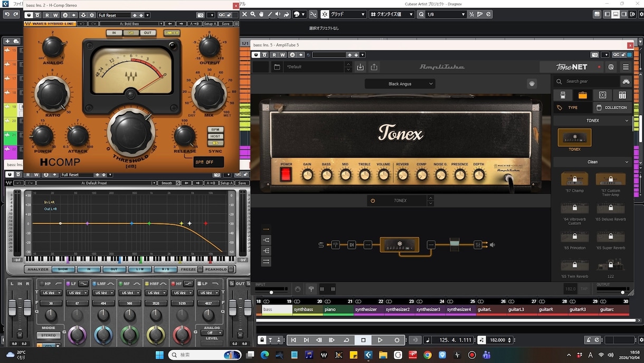The image size is (644, 363).
Task: Select the Cubase zoom magnifier tool
Action: click(x=253, y=14)
